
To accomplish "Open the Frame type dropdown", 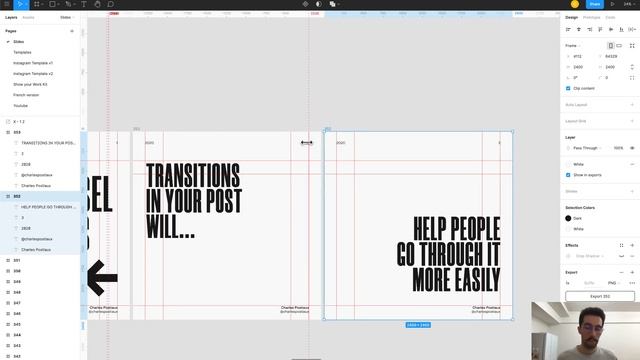I will tap(573, 46).
